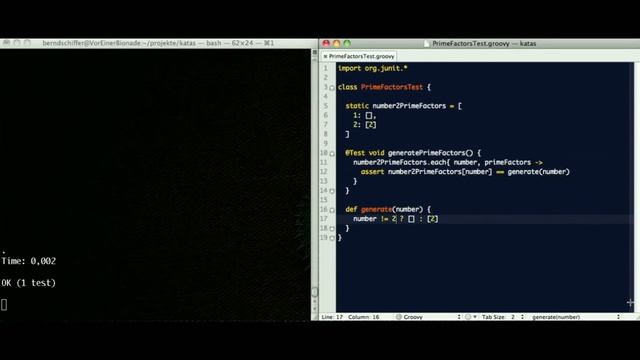
Task: Click the red close button of TextMate window
Action: click(x=326, y=43)
